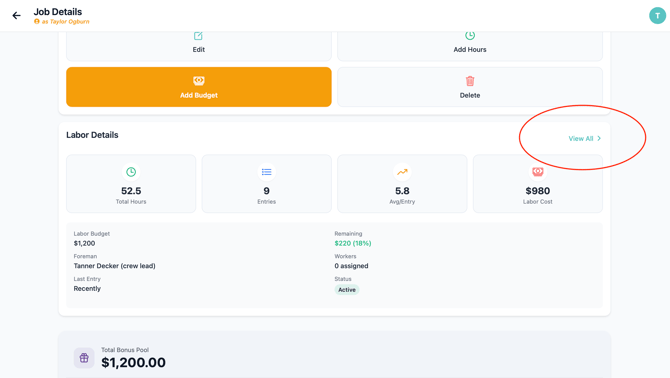Screen dimensions: 670x378
Task: Click the Edit pencil icon
Action: [x=198, y=36]
